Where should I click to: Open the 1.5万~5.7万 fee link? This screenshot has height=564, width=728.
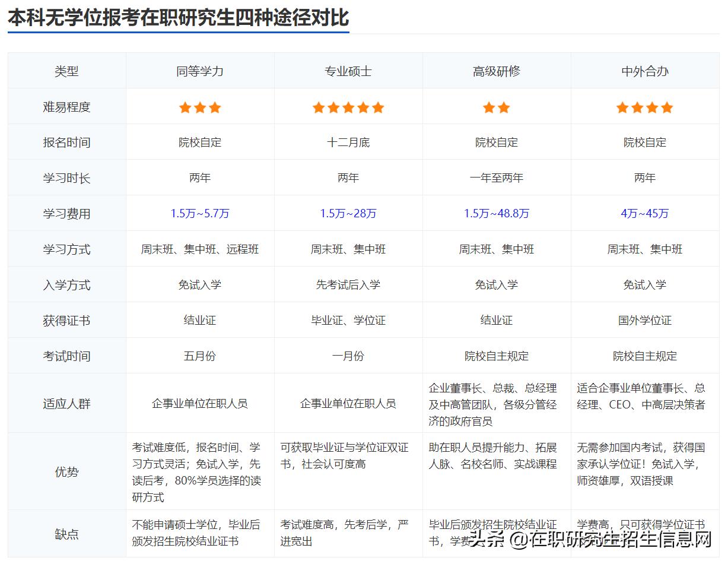[199, 213]
